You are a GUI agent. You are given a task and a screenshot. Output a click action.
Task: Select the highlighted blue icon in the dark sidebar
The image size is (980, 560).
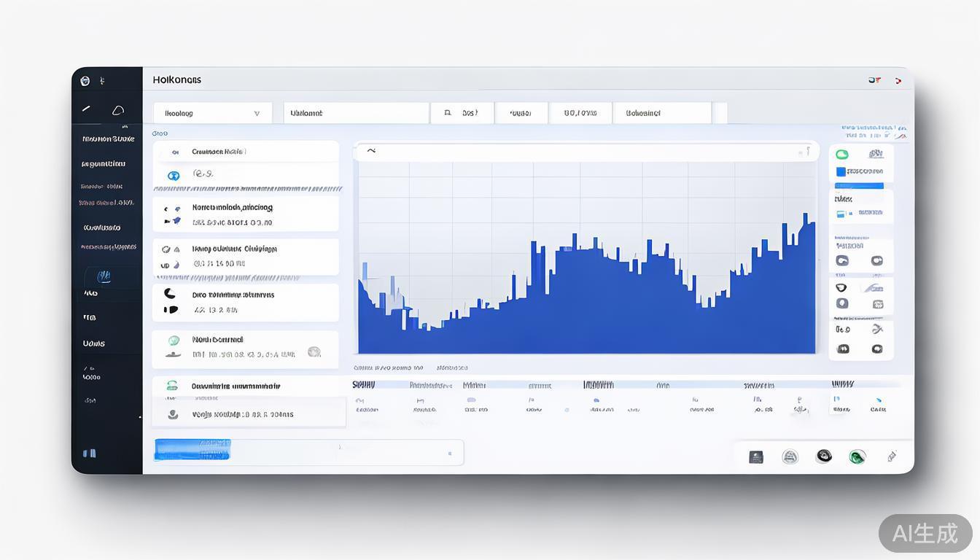pos(104,276)
